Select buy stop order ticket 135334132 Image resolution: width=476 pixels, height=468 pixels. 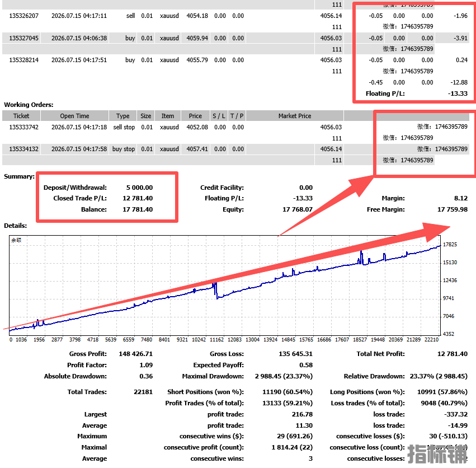(23, 149)
